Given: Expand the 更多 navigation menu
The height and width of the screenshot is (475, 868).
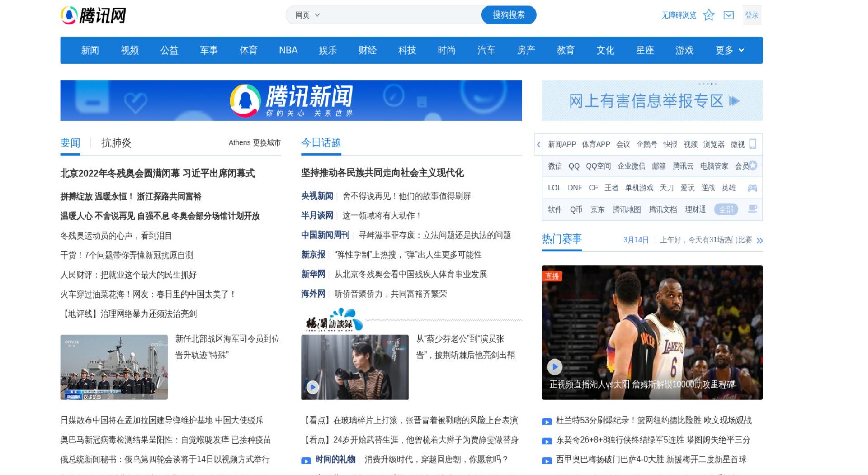Looking at the screenshot, I should click(729, 50).
